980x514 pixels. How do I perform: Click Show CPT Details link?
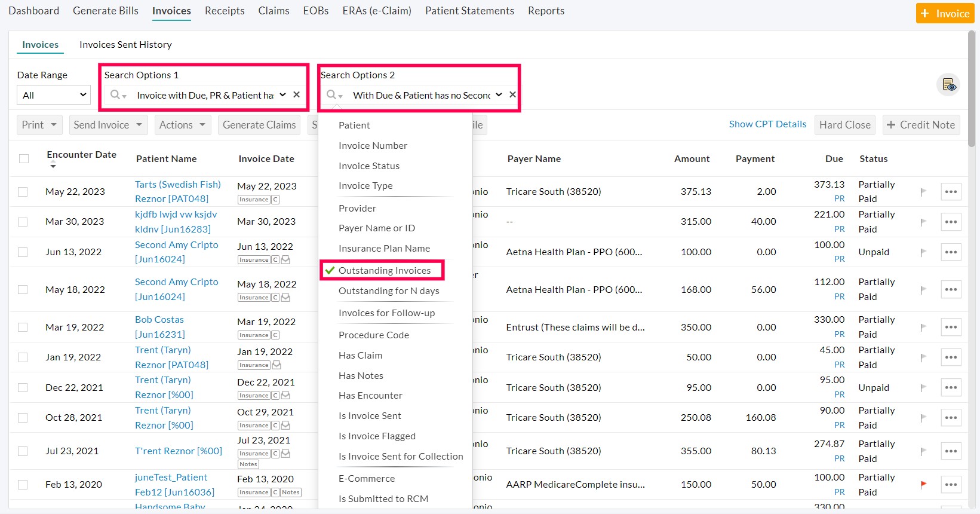[767, 124]
